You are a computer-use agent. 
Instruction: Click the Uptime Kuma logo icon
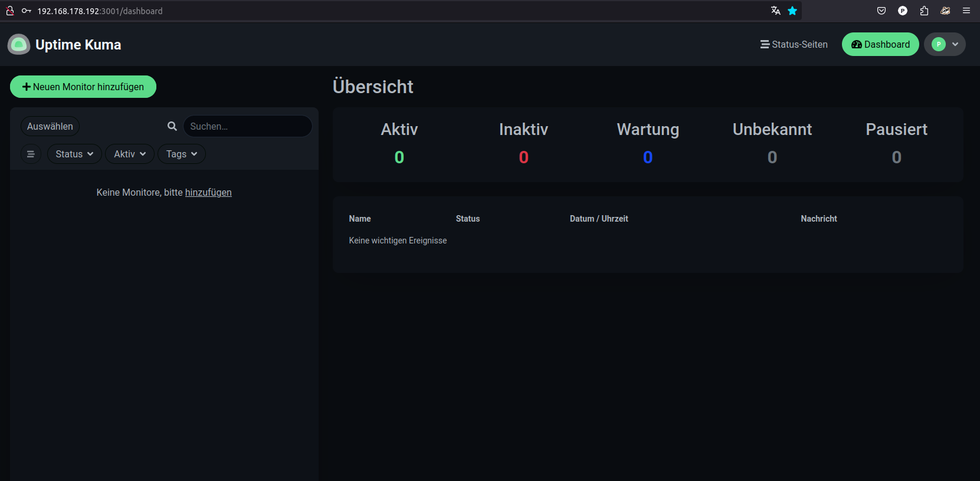(19, 45)
